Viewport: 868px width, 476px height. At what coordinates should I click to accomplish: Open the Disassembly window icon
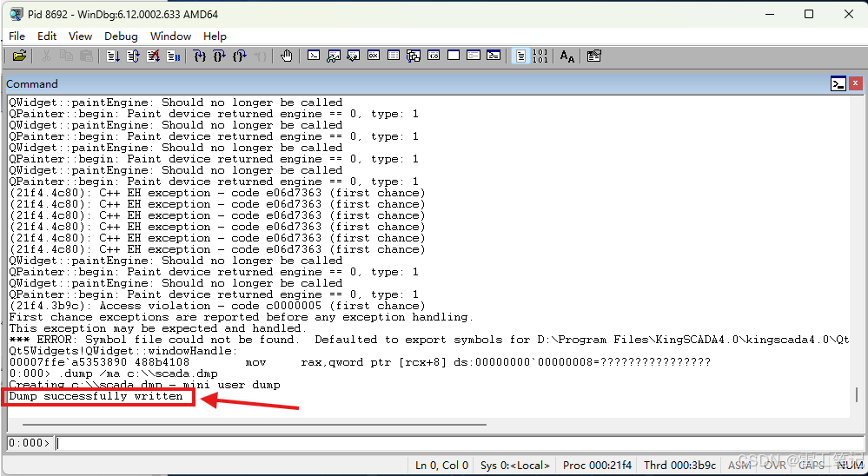tap(434, 56)
